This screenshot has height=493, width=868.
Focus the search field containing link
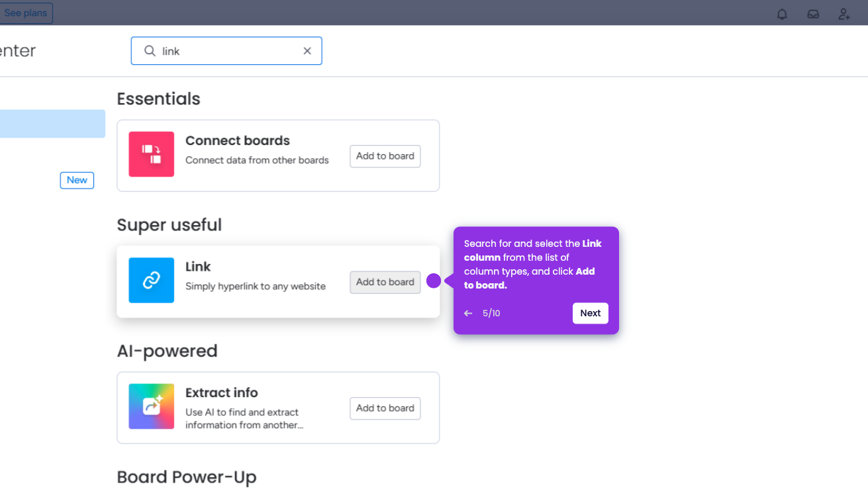226,51
